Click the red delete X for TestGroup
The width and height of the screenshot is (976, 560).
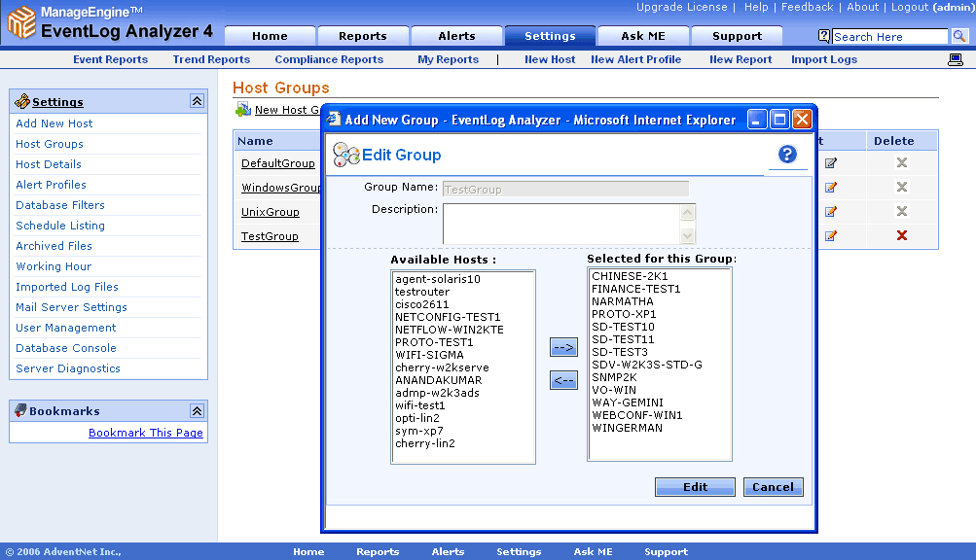[901, 235]
